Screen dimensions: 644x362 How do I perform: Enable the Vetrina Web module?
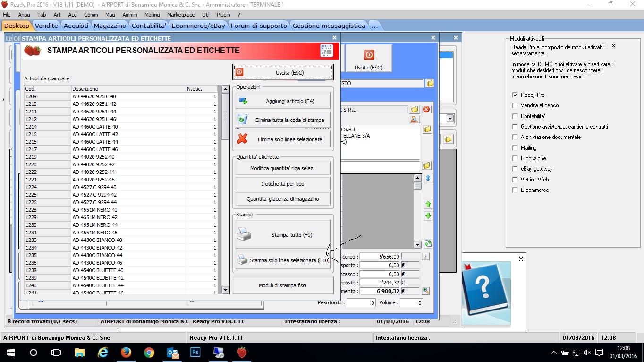tap(515, 180)
